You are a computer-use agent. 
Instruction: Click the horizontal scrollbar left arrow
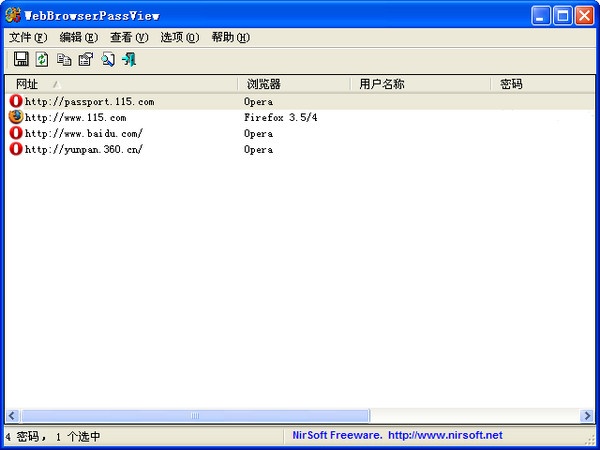click(x=12, y=415)
